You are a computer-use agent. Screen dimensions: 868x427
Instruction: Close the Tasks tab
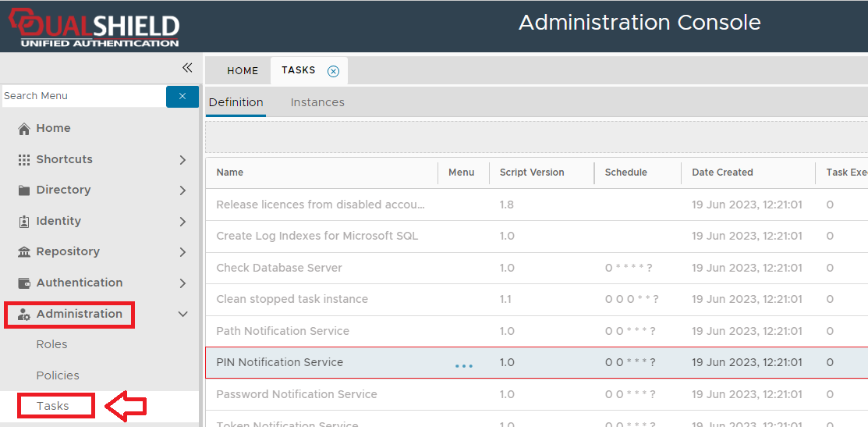334,71
